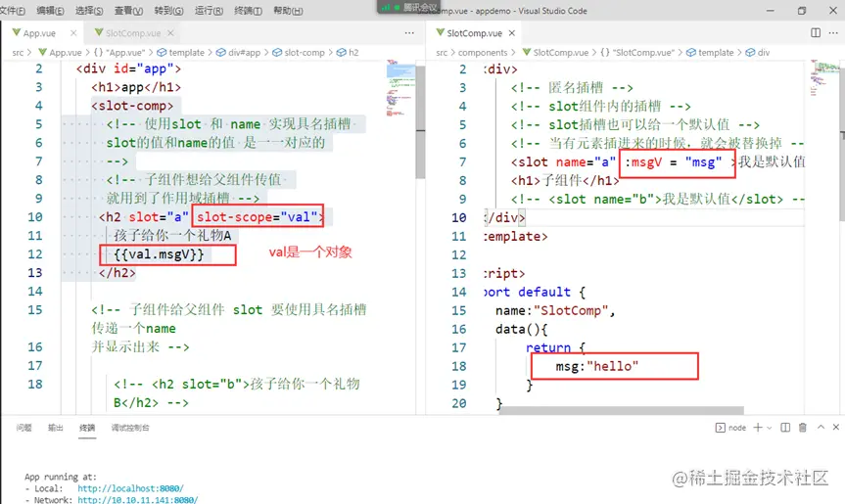This screenshot has width=845, height=504.
Task: Click the <h1>app</h1> code line
Action: [136, 87]
